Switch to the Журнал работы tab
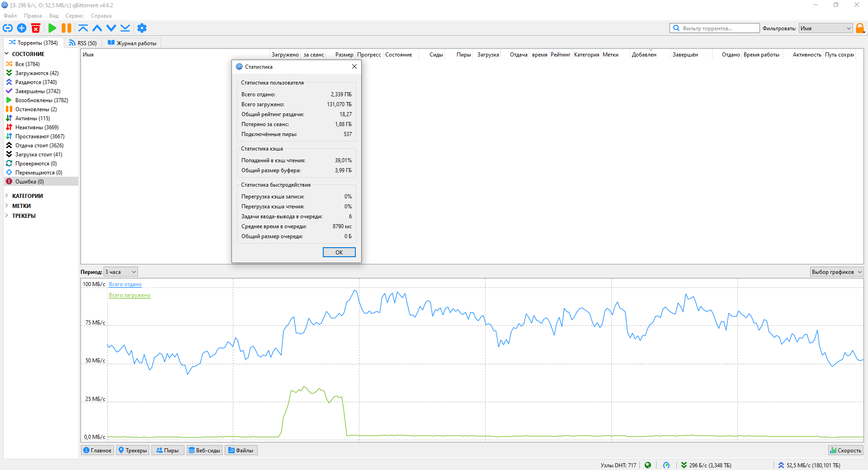The height and width of the screenshot is (470, 868). point(132,43)
